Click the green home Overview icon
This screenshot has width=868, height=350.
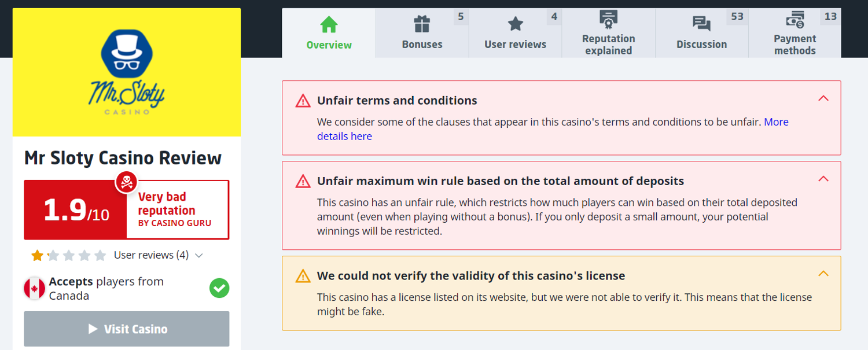point(329,25)
